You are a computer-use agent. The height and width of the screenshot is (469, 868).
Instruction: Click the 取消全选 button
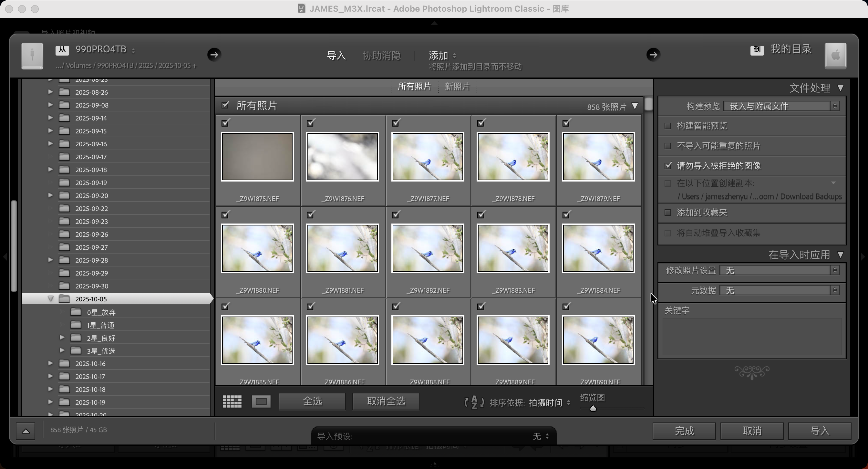(x=385, y=401)
